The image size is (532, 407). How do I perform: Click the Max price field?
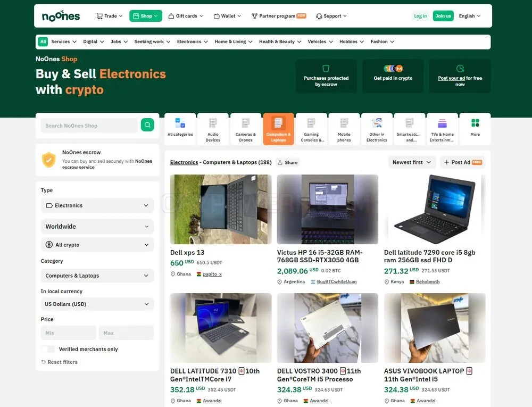pyautogui.click(x=126, y=333)
